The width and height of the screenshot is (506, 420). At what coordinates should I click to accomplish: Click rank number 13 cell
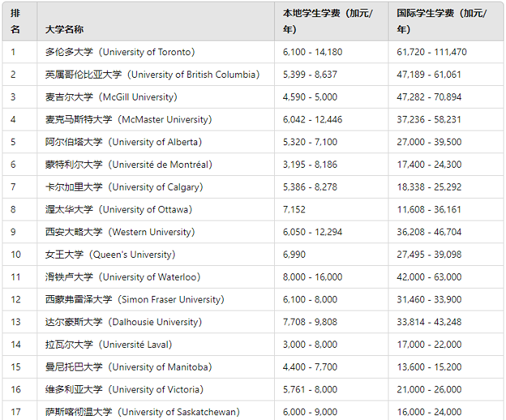19,322
